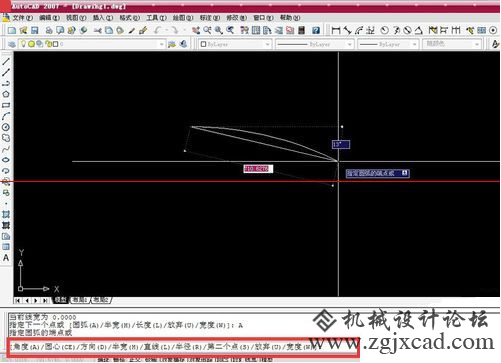This screenshot has height=363, width=501.
Task: Click the dynamic input distance field
Action: [x=258, y=169]
